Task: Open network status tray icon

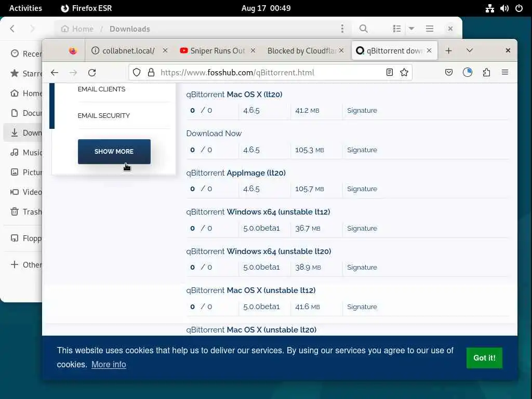Action: (489, 8)
